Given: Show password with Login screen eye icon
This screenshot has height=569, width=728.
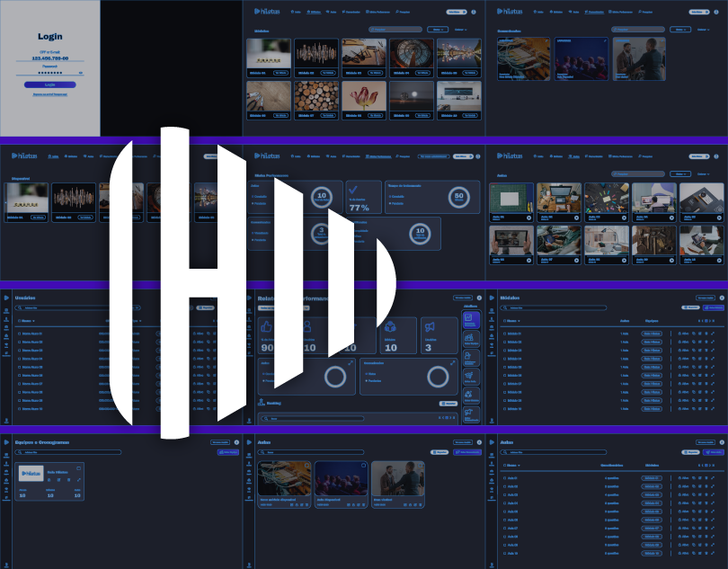Looking at the screenshot, I should coord(81,73).
